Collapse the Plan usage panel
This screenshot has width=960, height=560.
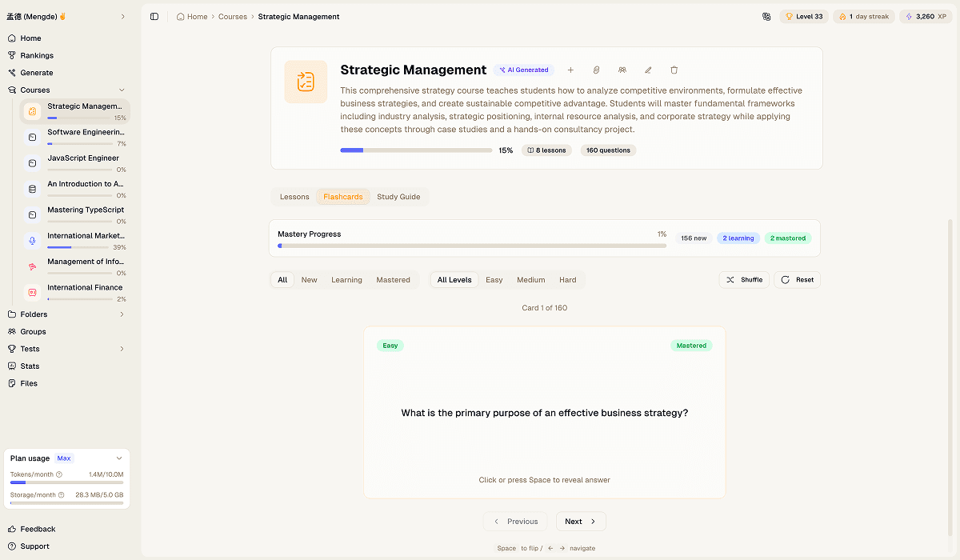click(x=121, y=458)
